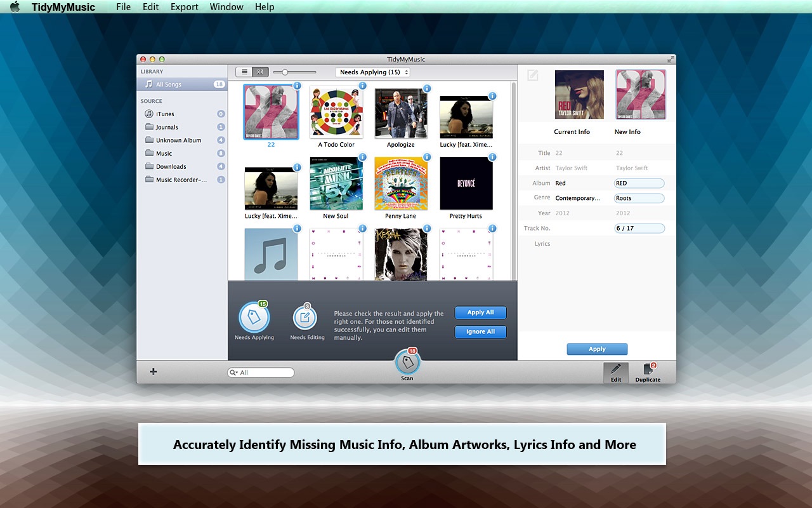Switch to grid view

pos(261,72)
